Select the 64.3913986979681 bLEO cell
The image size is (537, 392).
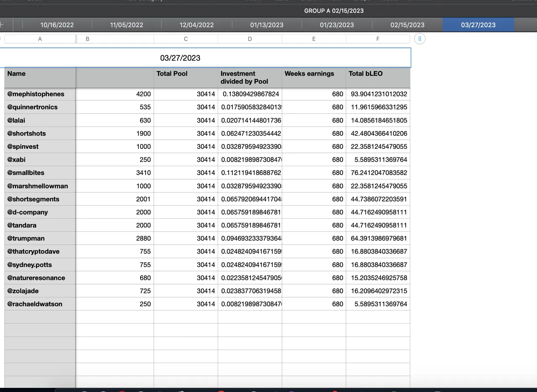(378, 238)
